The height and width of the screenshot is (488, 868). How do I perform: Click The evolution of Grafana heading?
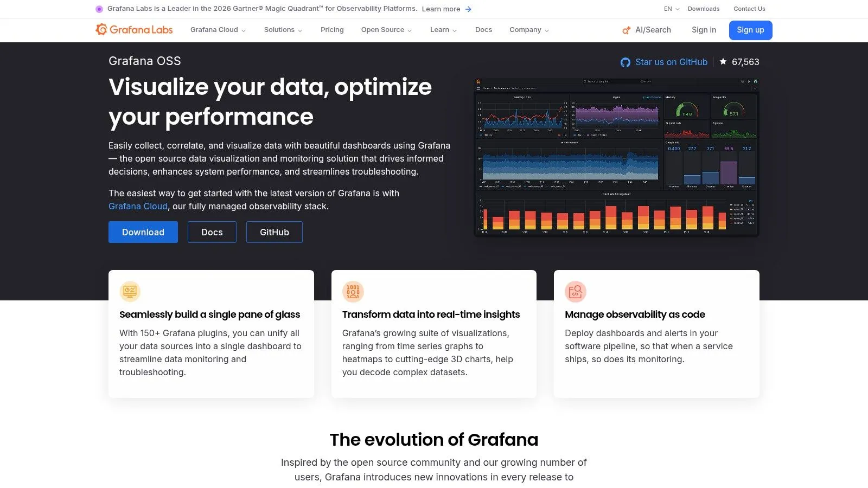coord(434,440)
